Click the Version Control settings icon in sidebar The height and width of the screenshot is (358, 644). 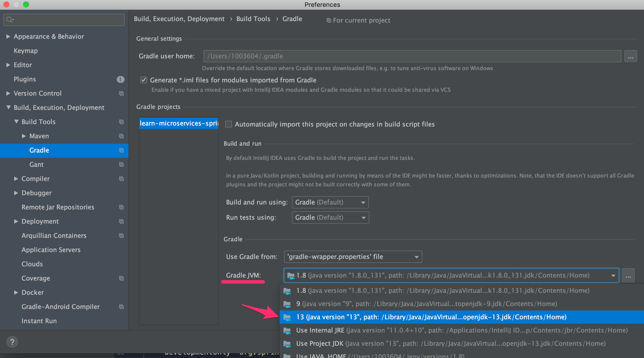coord(121,93)
